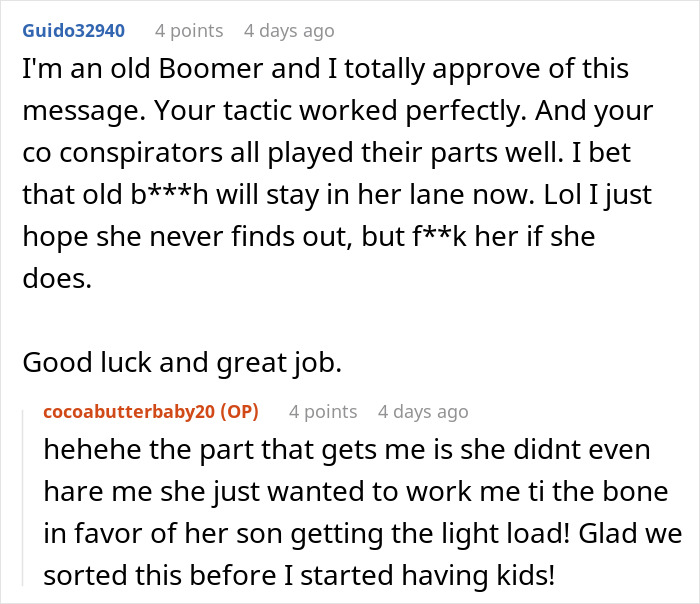Open Guido32940's user profile
This screenshot has width=700, height=604.
[x=74, y=31]
